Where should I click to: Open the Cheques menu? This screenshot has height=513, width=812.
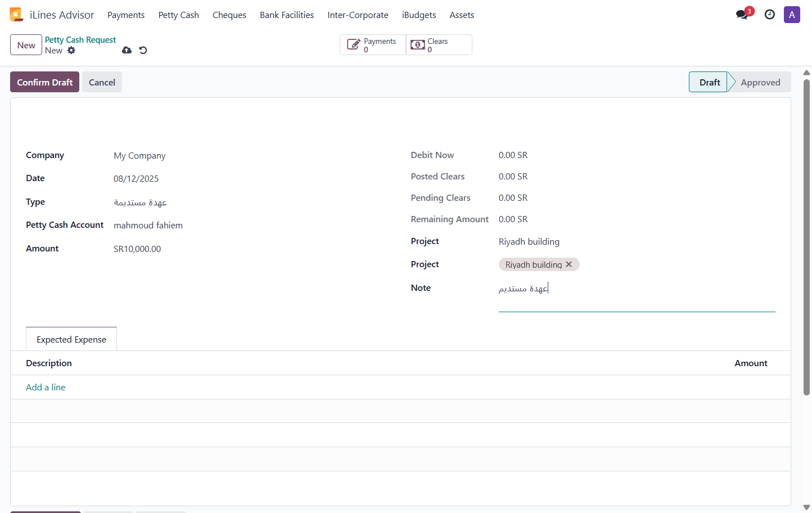click(229, 15)
